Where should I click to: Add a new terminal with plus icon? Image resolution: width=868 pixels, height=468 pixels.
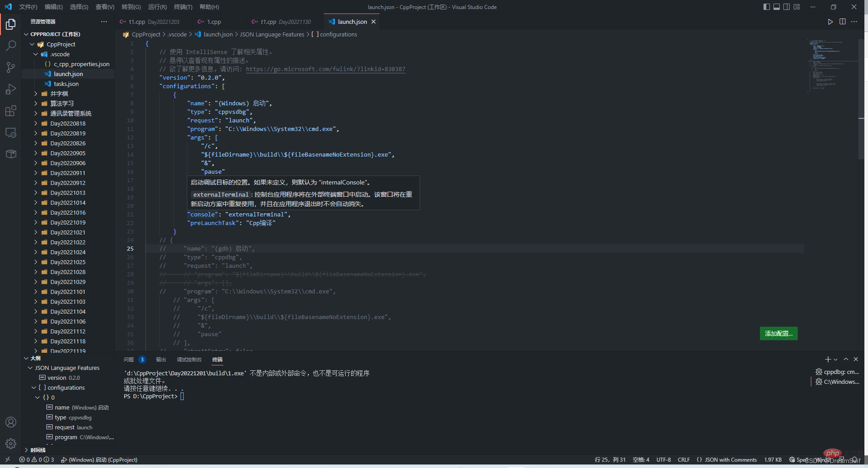click(827, 359)
